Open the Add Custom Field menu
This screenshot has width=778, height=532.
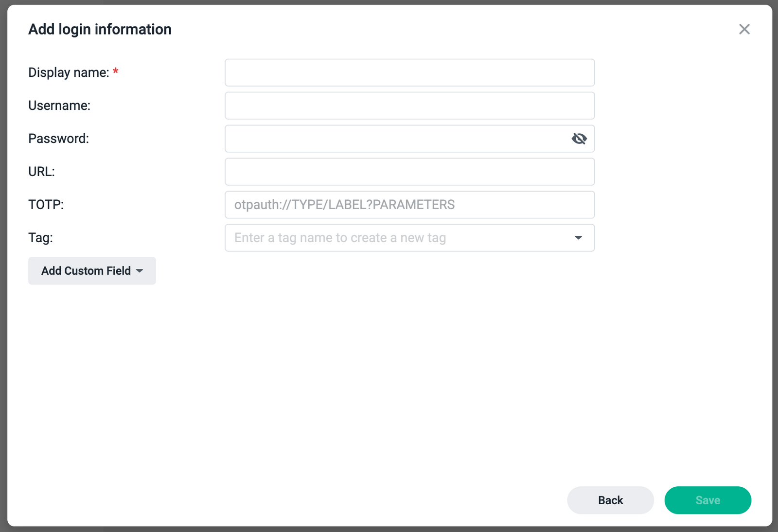point(92,271)
